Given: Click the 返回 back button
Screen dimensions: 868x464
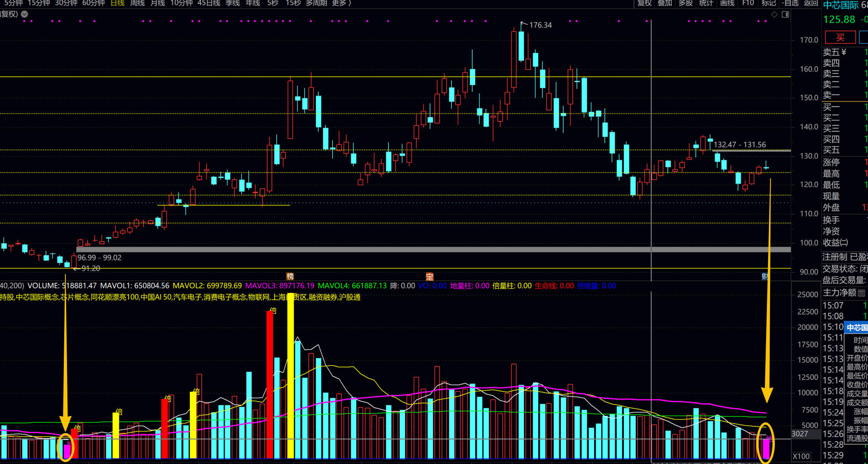Looking at the screenshot, I should click(811, 3).
